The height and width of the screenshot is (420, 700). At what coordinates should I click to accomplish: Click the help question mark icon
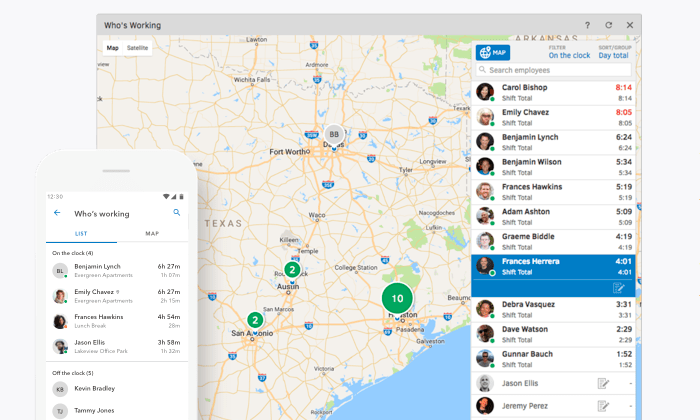tap(588, 25)
